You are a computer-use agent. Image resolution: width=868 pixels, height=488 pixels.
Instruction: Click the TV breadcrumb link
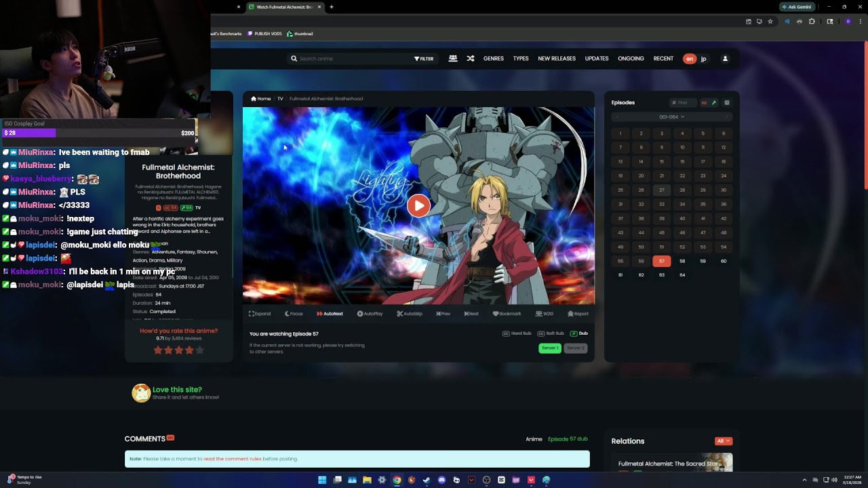[280, 99]
